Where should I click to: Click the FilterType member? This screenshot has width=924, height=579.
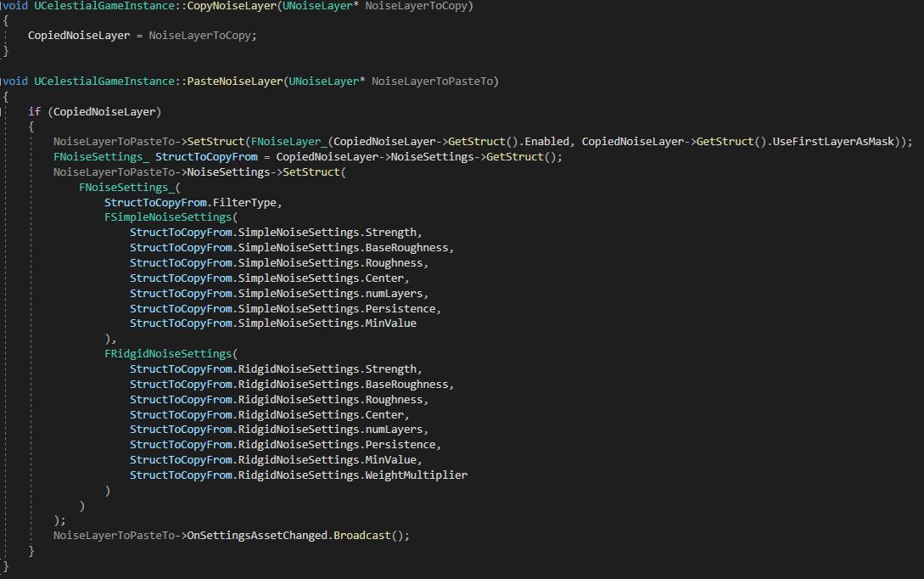(244, 203)
